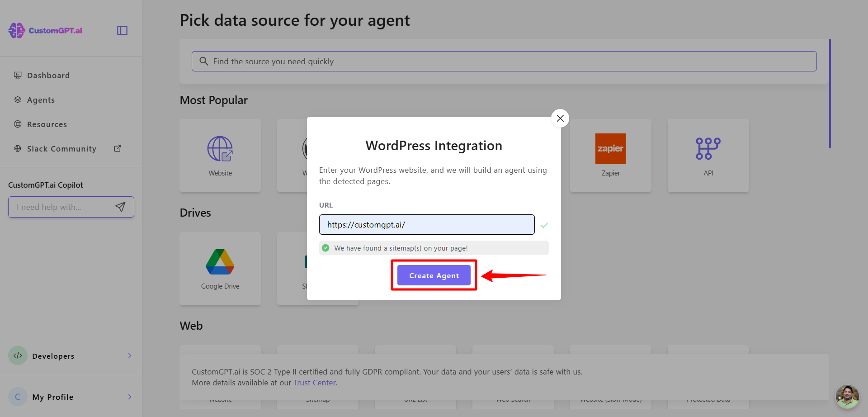The height and width of the screenshot is (417, 868).
Task: Click the 'WordPress Integration' dialog title
Action: click(x=434, y=146)
